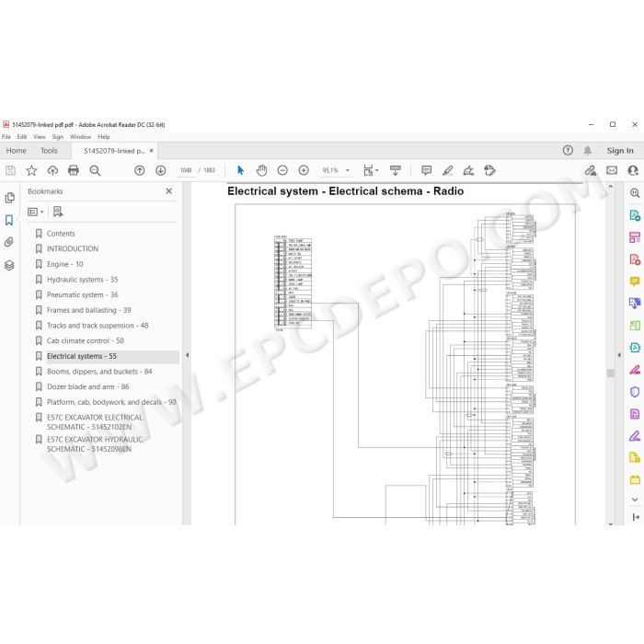The image size is (644, 644).
Task: Close the Bookmarks panel
Action: pyautogui.click(x=168, y=191)
